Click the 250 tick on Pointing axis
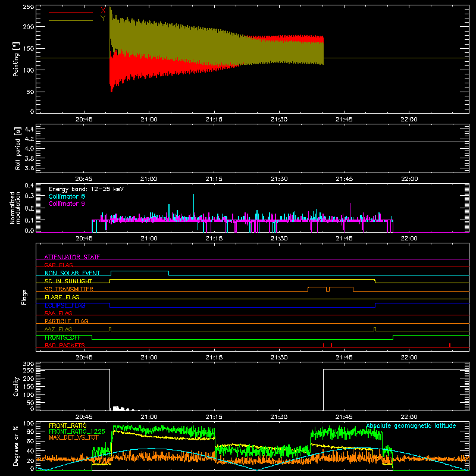The height and width of the screenshot is (476, 476). tap(28, 7)
